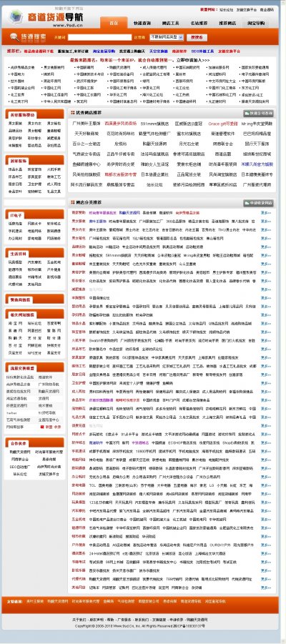Click the 合作伙伴 sidebar heading
Viewport: 286px width, 644px height.
point(19,444)
